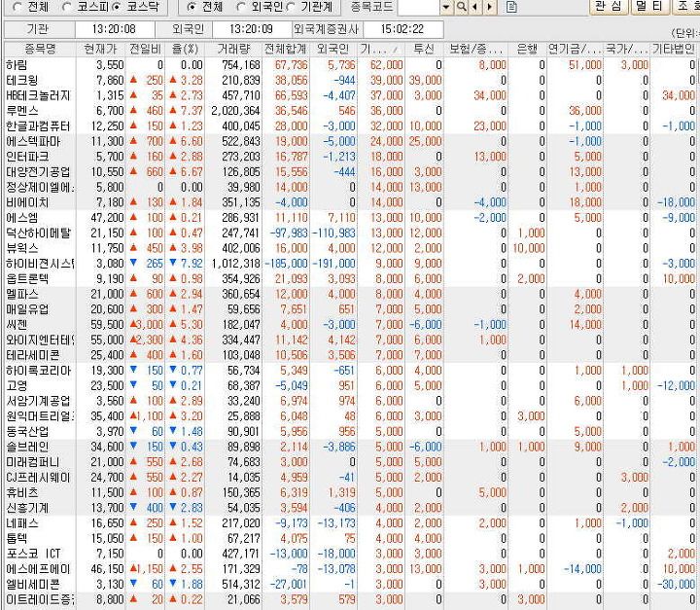The image size is (700, 610).
Task: Select the 네패스 stock name
Action: (22, 523)
